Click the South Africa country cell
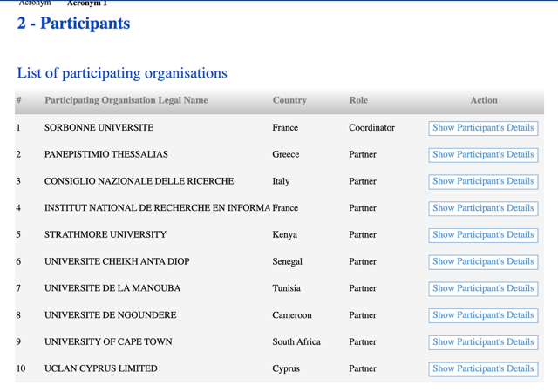 (296, 342)
